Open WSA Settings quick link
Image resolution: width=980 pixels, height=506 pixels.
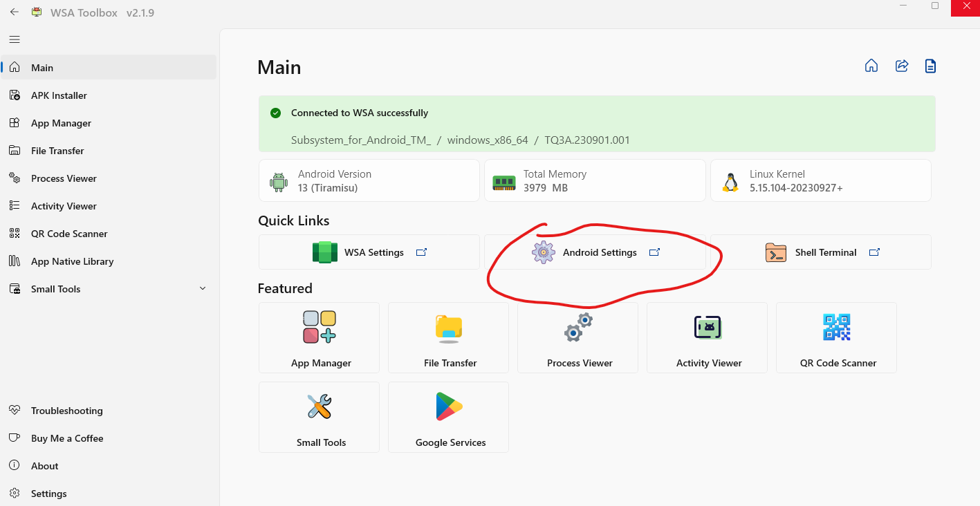[369, 252]
